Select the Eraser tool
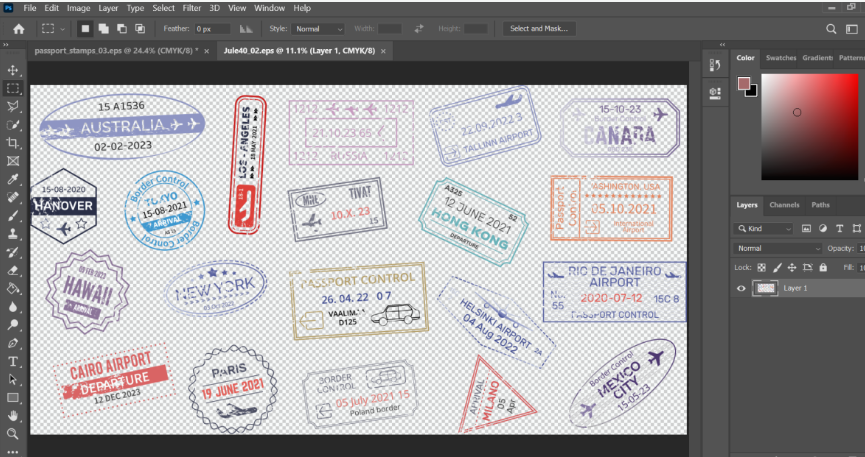 [13, 270]
